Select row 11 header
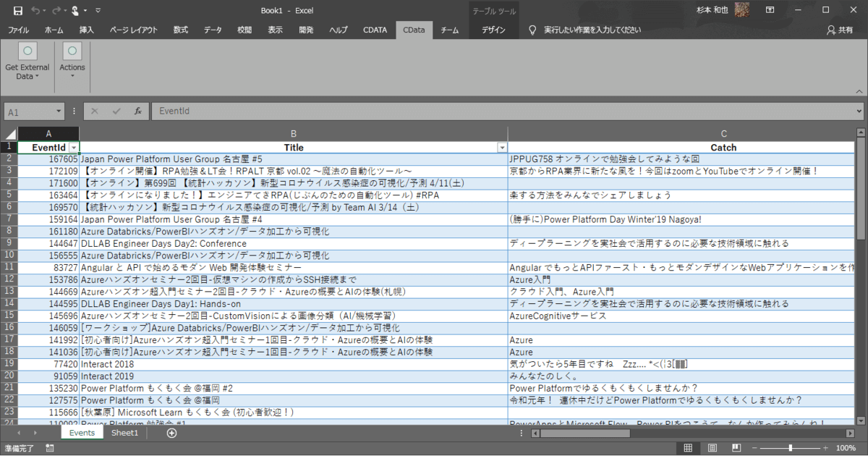Viewport: 868px width, 456px height. click(x=9, y=268)
